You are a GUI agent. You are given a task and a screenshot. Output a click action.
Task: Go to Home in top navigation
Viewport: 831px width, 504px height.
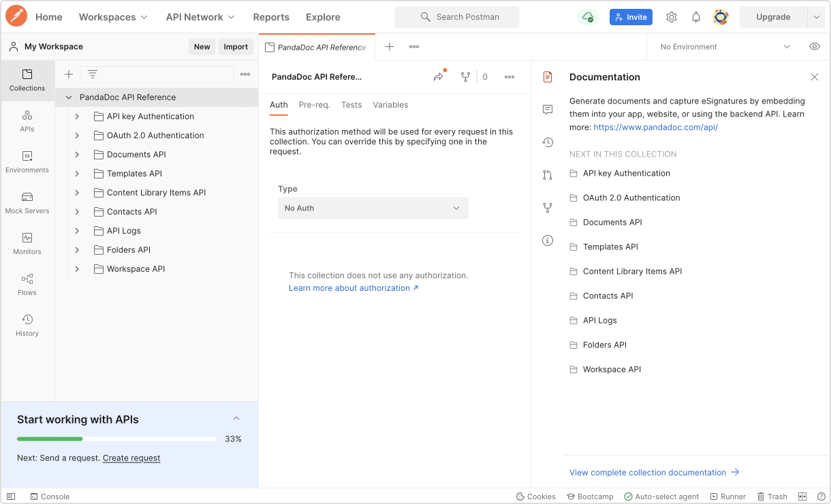point(49,17)
